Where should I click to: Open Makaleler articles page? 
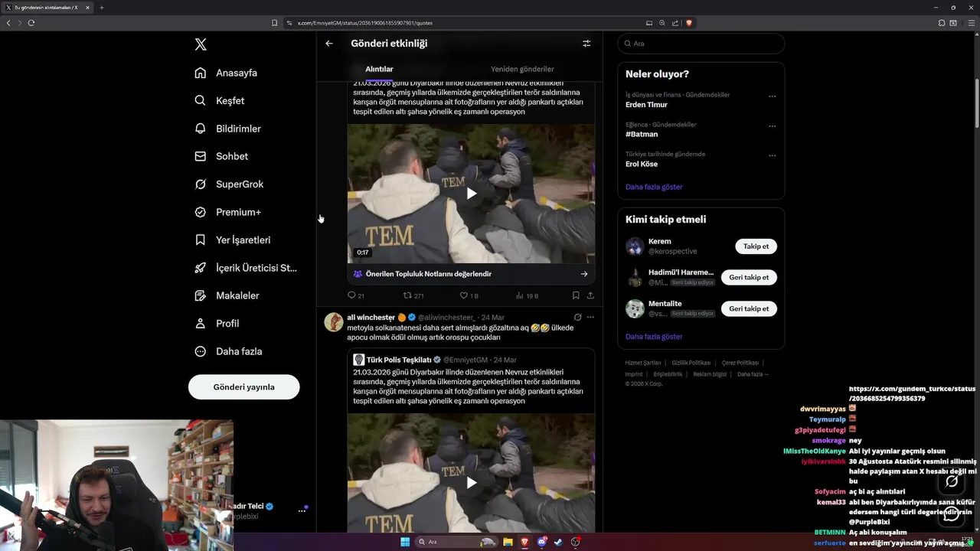227,295
